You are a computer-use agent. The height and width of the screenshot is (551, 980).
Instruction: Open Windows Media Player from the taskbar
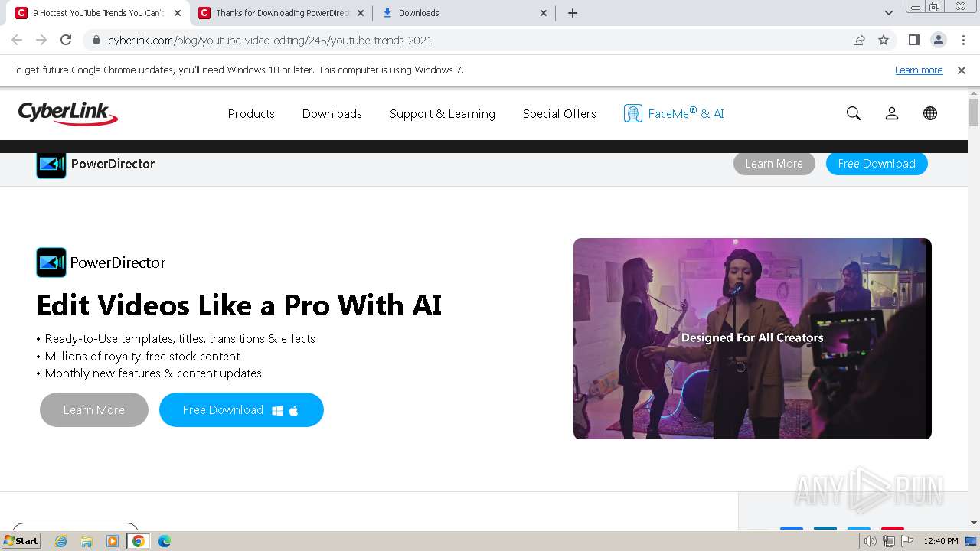click(x=113, y=541)
